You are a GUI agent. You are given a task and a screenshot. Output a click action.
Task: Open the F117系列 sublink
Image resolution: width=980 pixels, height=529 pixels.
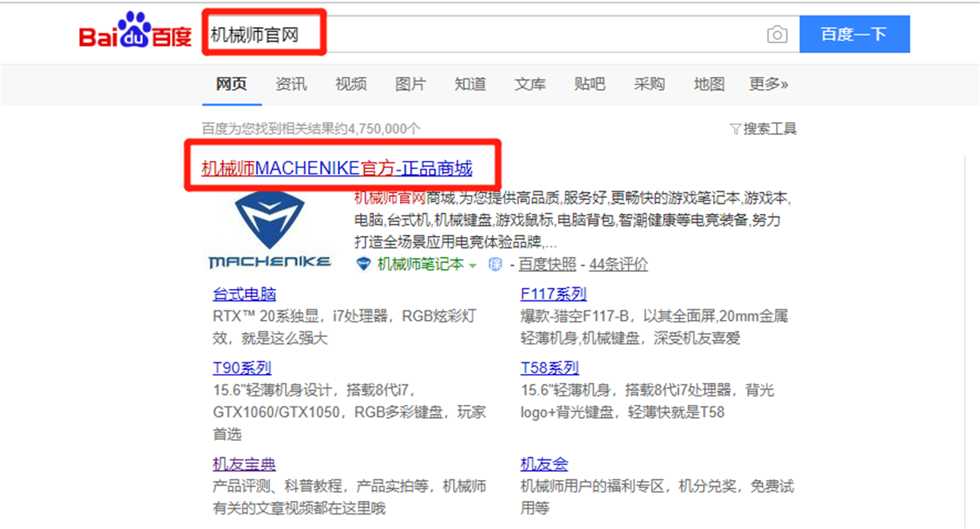click(x=554, y=294)
